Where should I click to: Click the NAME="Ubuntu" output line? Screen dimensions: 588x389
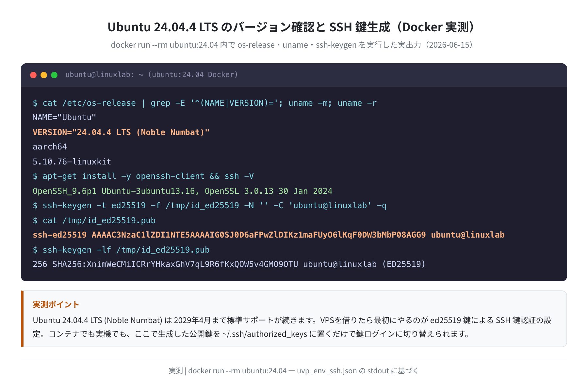tap(64, 117)
